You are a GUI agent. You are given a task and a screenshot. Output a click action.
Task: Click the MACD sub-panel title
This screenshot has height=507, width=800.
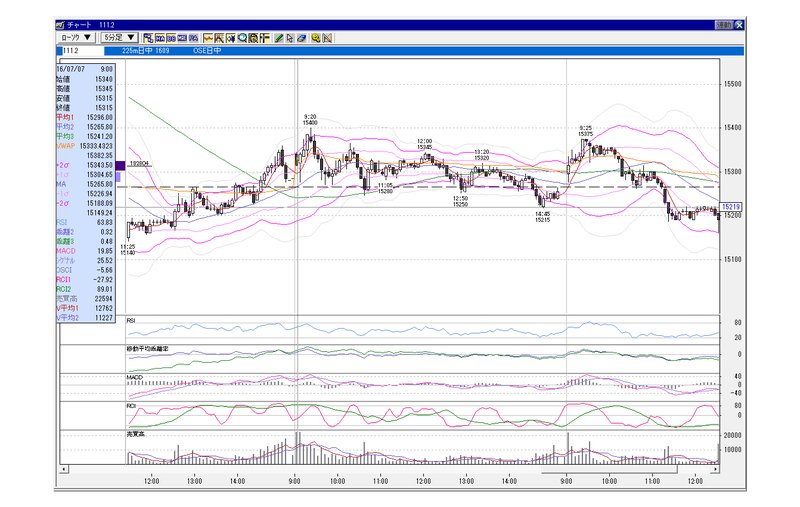(135, 377)
